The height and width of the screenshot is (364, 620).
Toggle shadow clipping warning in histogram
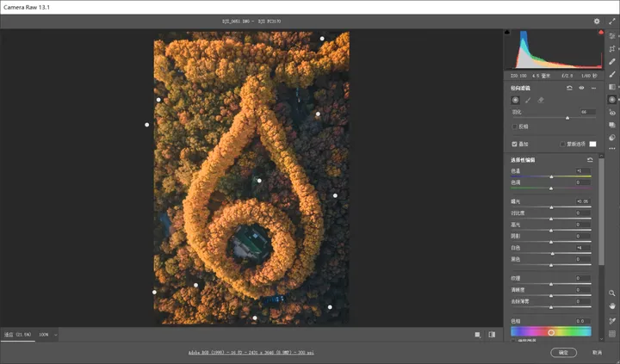pyautogui.click(x=507, y=32)
